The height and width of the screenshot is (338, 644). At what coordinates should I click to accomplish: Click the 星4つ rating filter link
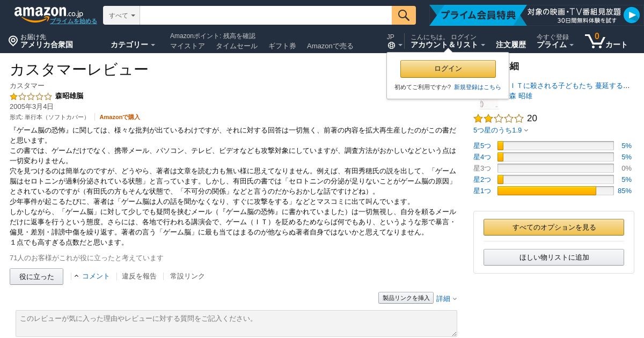point(482,157)
